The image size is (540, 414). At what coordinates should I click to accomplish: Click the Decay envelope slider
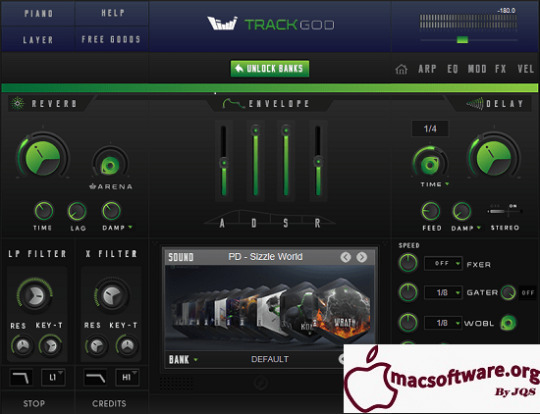255,161
